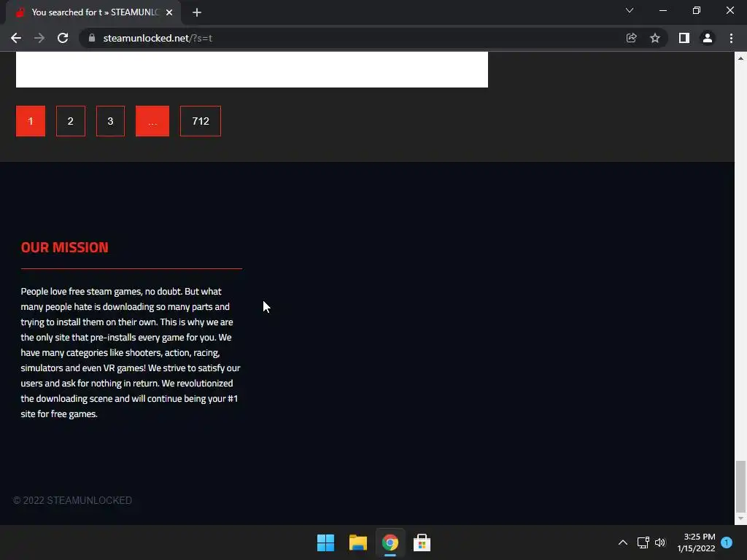The image size is (747, 560).
Task: Open the notification badge
Action: click(727, 542)
